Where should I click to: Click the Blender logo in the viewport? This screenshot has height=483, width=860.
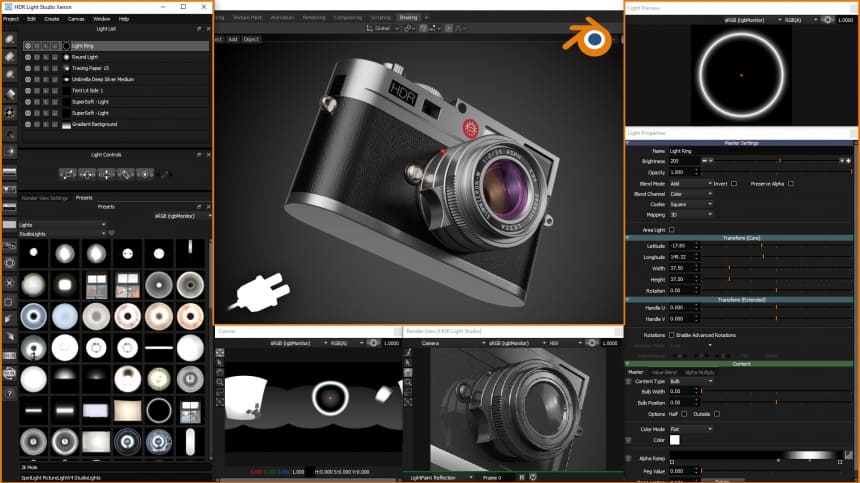click(x=592, y=39)
